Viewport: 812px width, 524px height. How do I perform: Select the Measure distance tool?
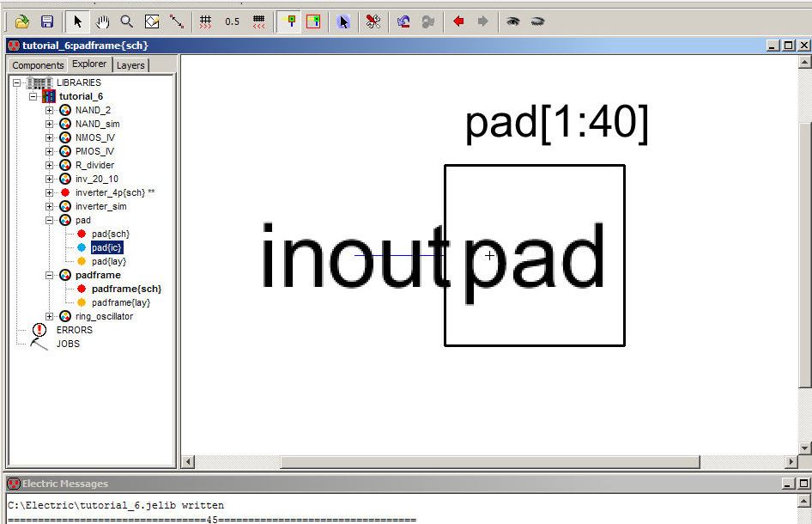pos(176,21)
